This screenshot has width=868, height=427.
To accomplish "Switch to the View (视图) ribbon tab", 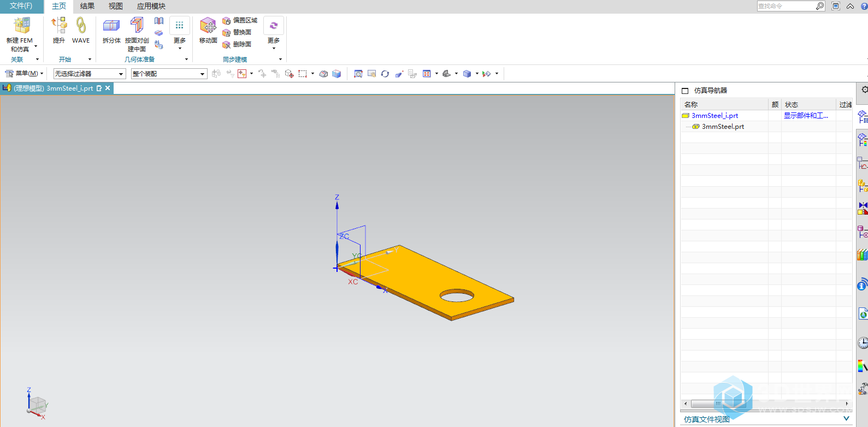I will (x=116, y=6).
